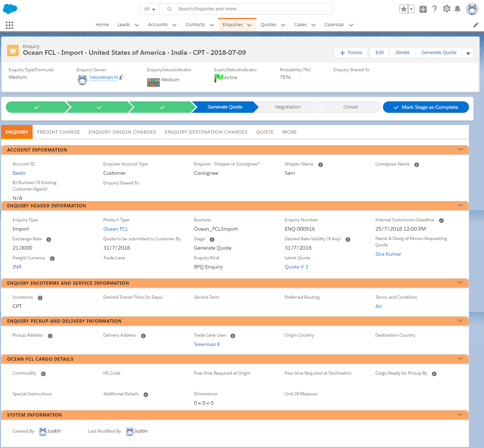Switch to the Freight Charge tab

click(58, 132)
